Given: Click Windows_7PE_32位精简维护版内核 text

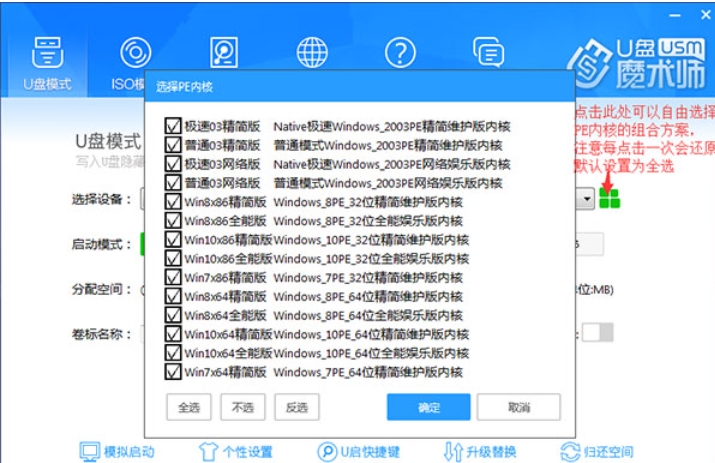Looking at the screenshot, I should point(368,278).
